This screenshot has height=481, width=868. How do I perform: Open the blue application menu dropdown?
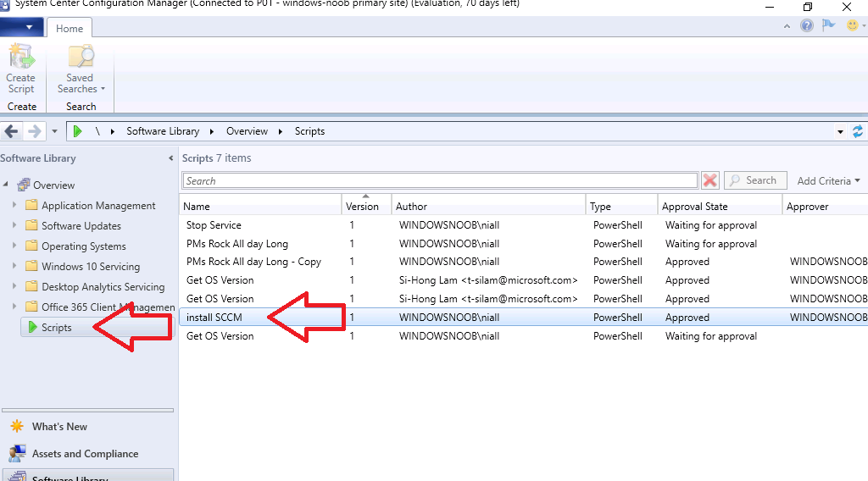click(23, 26)
